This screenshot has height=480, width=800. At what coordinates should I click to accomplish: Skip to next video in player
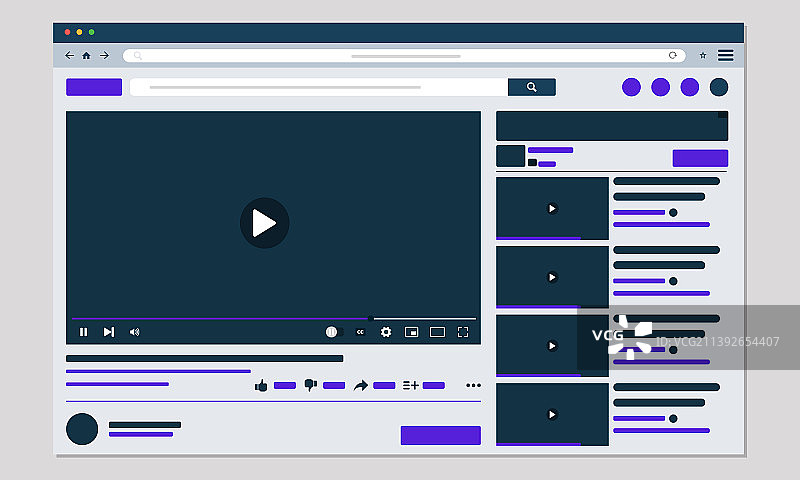tap(109, 332)
